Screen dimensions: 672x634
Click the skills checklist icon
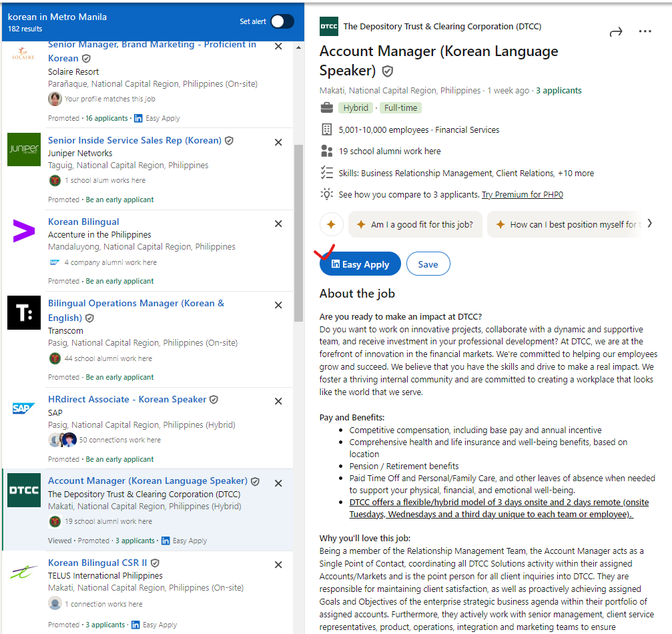click(x=326, y=173)
